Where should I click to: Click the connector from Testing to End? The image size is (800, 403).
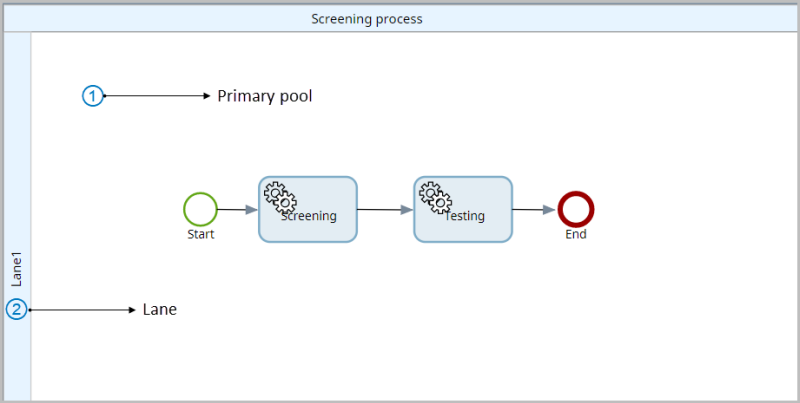click(534, 210)
